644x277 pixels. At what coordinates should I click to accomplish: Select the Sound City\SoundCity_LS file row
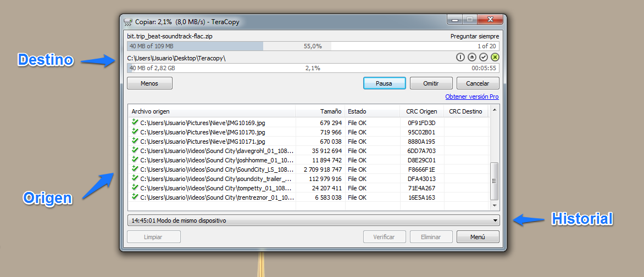309,169
